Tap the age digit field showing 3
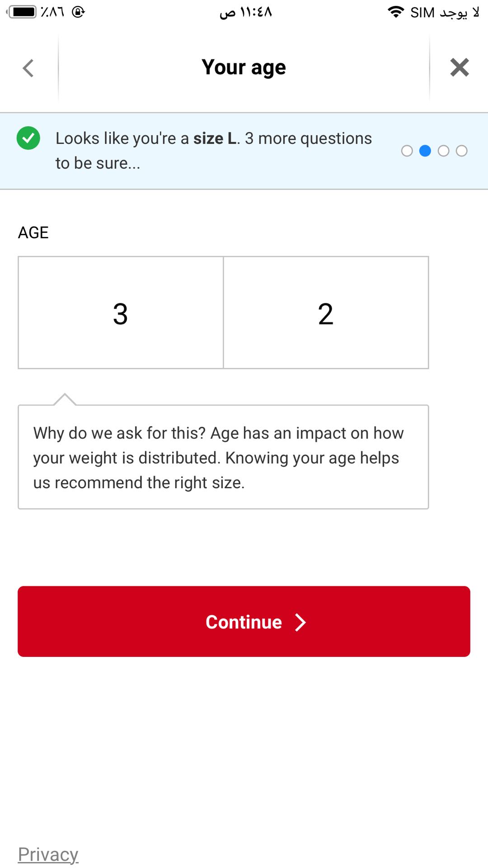 click(121, 313)
